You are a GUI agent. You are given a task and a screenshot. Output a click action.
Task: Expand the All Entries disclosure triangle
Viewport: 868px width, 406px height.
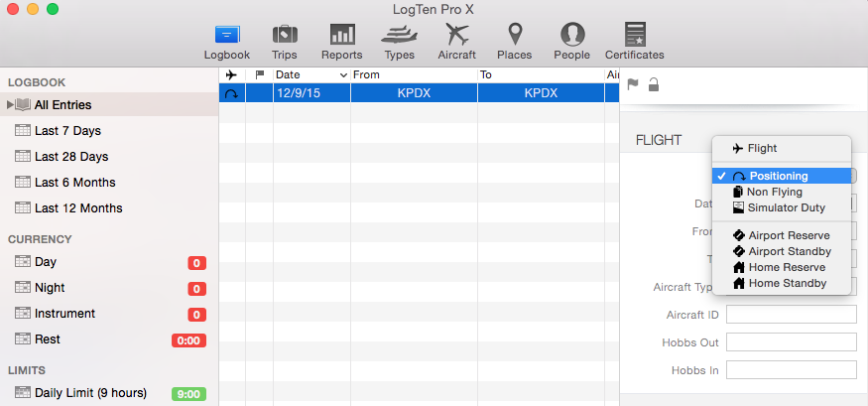(x=9, y=104)
